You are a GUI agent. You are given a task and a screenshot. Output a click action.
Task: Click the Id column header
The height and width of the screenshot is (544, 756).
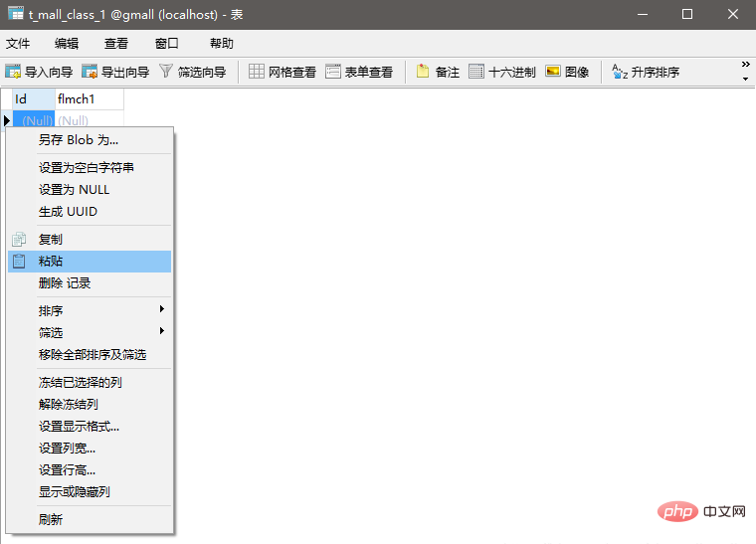(x=34, y=99)
